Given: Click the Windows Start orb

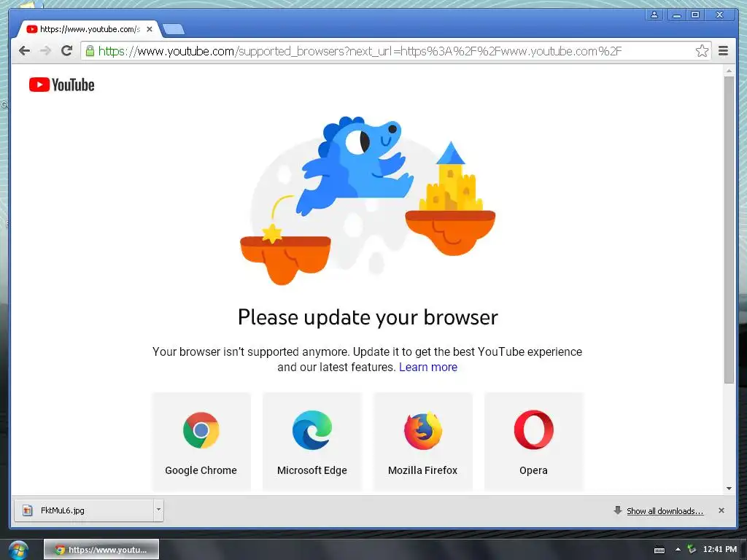Looking at the screenshot, I should pyautogui.click(x=18, y=550).
